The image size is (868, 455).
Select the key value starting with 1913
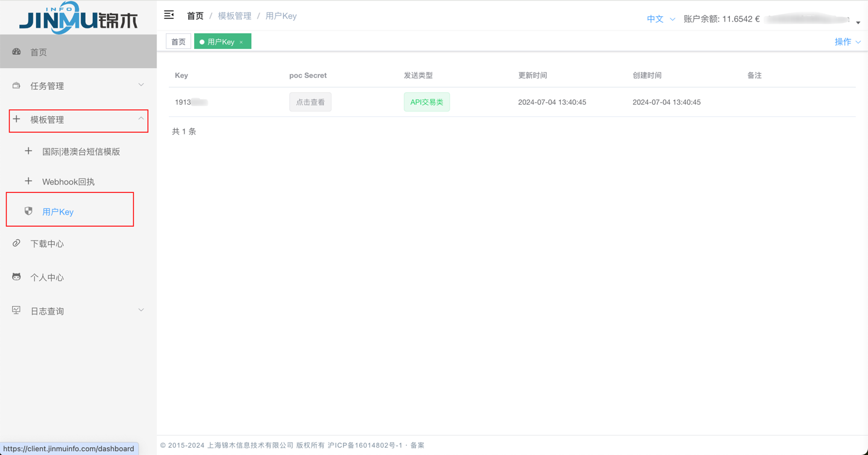pyautogui.click(x=191, y=102)
